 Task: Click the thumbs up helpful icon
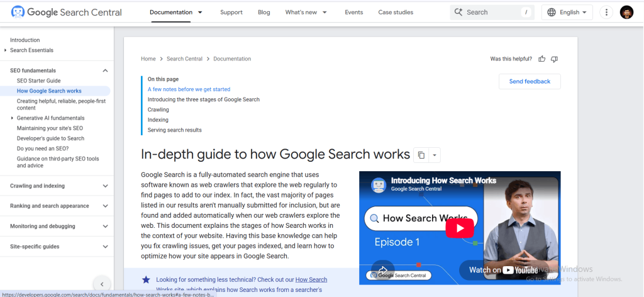(x=541, y=59)
